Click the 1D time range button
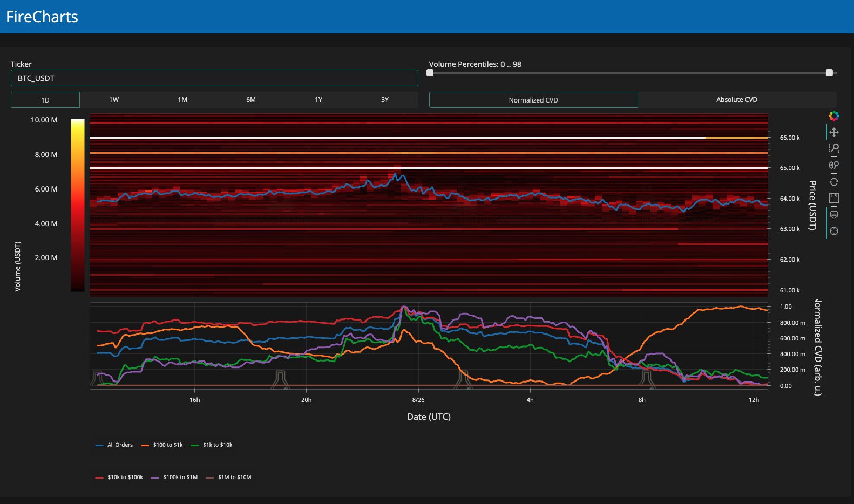Viewport: 854px width, 504px height. [x=45, y=100]
